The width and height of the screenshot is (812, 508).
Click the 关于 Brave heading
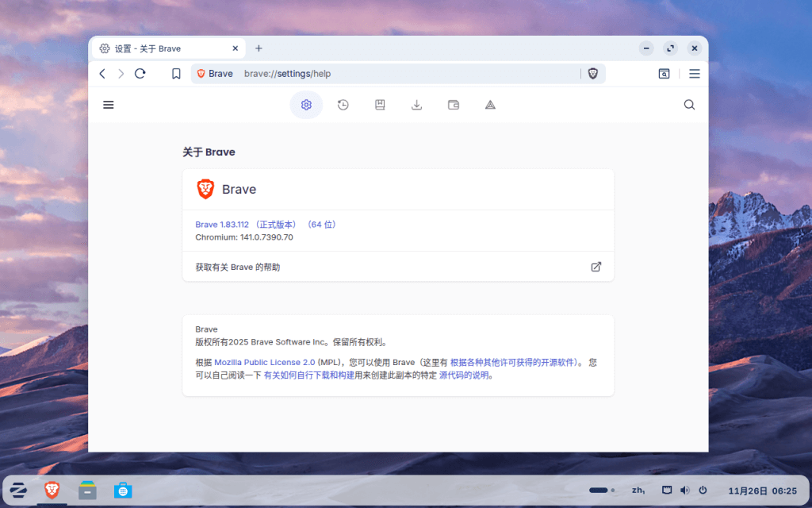209,152
